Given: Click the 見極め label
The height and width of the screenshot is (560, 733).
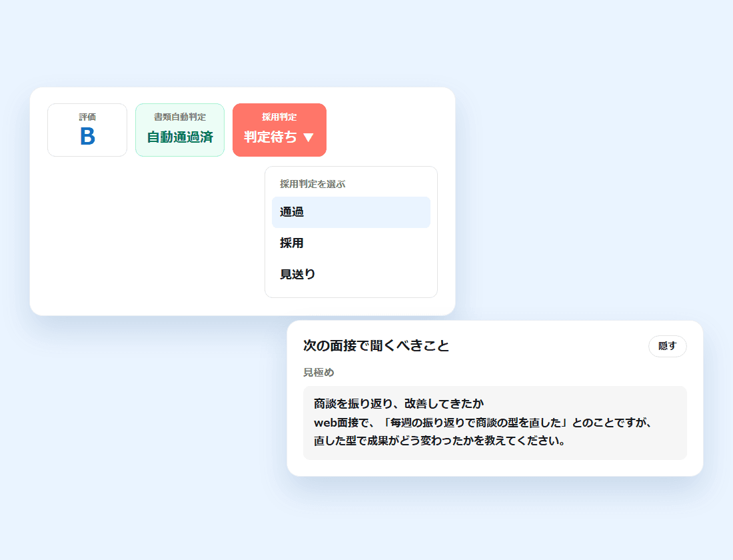Looking at the screenshot, I should pyautogui.click(x=319, y=373).
